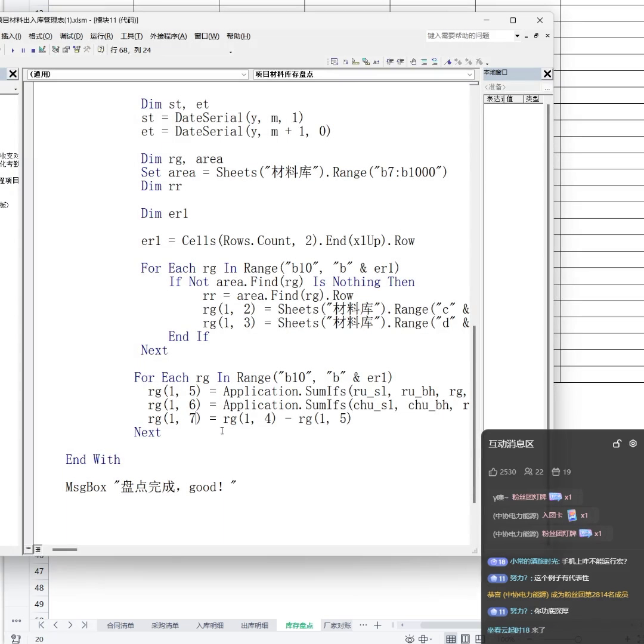Uncomment the selected code block

435,61
